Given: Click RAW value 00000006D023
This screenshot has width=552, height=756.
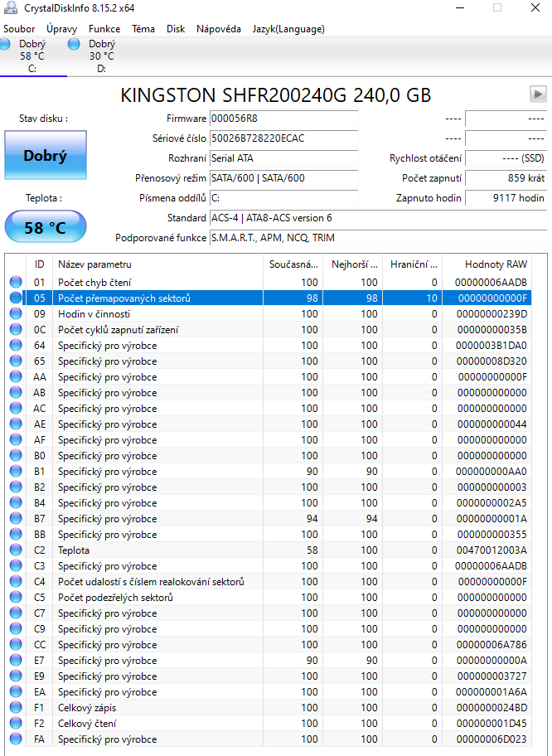Looking at the screenshot, I should point(491,739).
